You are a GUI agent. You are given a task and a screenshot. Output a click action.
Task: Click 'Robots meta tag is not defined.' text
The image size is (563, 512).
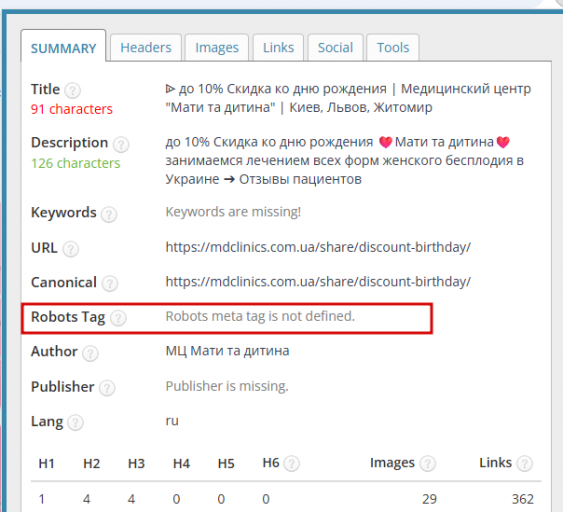click(x=260, y=316)
